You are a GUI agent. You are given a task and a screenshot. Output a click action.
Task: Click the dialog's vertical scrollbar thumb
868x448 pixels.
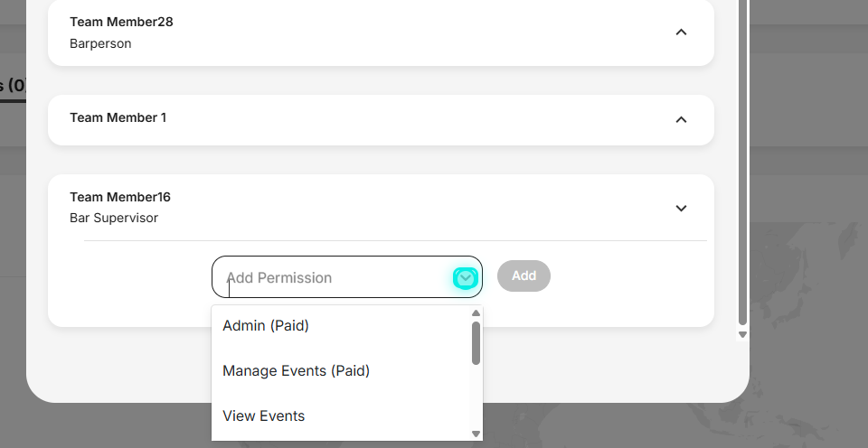coord(743,163)
